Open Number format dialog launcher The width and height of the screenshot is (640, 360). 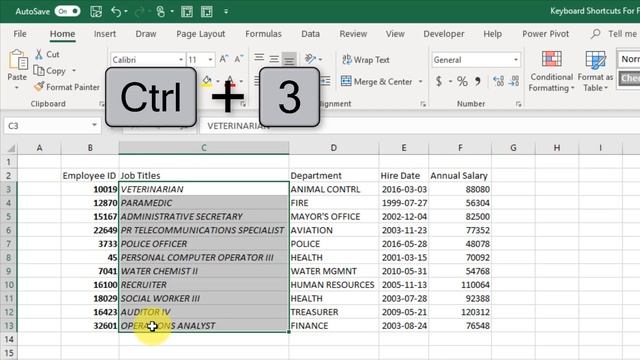[x=518, y=104]
